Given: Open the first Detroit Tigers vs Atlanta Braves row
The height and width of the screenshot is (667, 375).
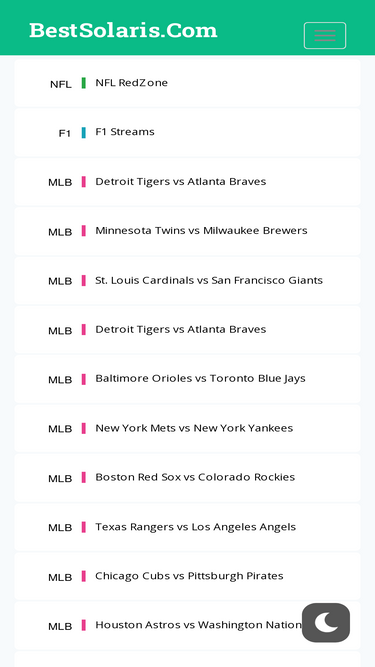Looking at the screenshot, I should (188, 182).
